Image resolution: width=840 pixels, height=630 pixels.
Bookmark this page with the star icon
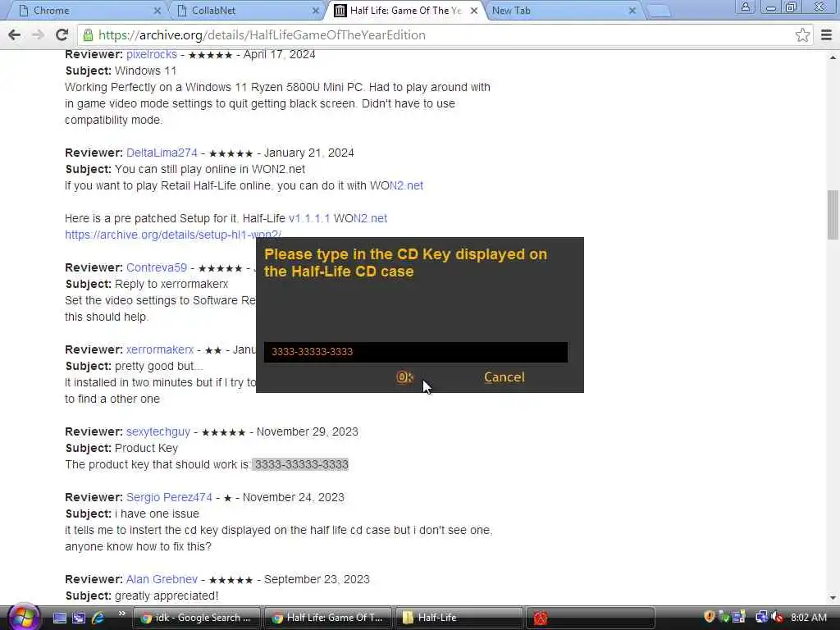coord(802,34)
